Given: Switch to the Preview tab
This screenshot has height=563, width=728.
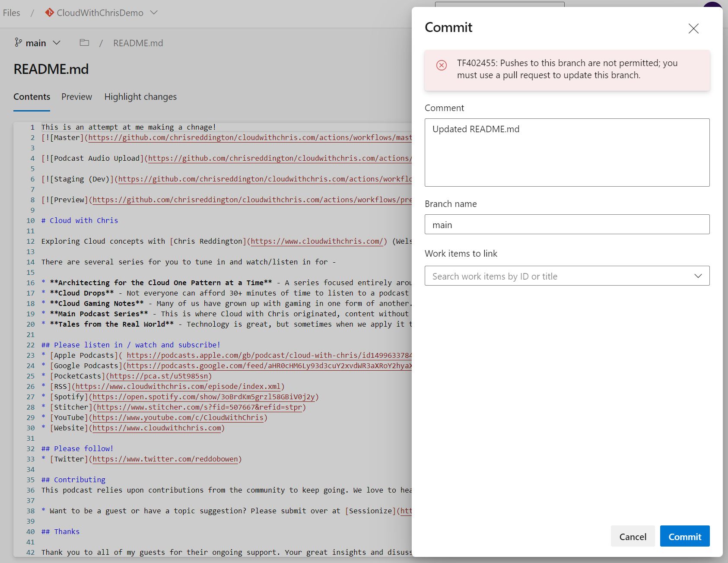Looking at the screenshot, I should [76, 97].
